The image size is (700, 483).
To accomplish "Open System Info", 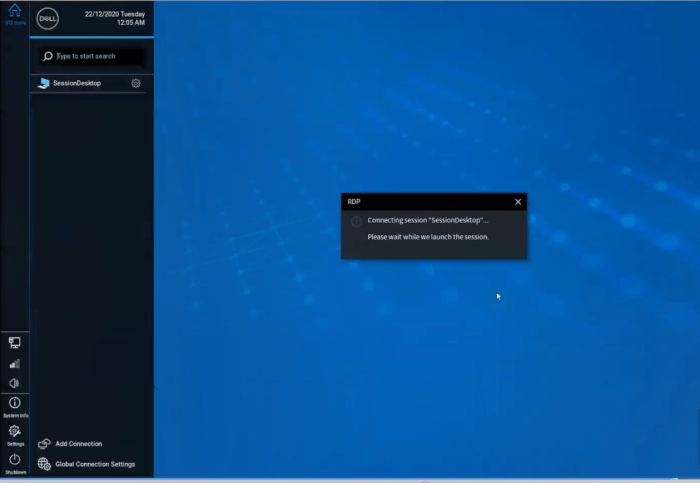I will click(x=14, y=404).
